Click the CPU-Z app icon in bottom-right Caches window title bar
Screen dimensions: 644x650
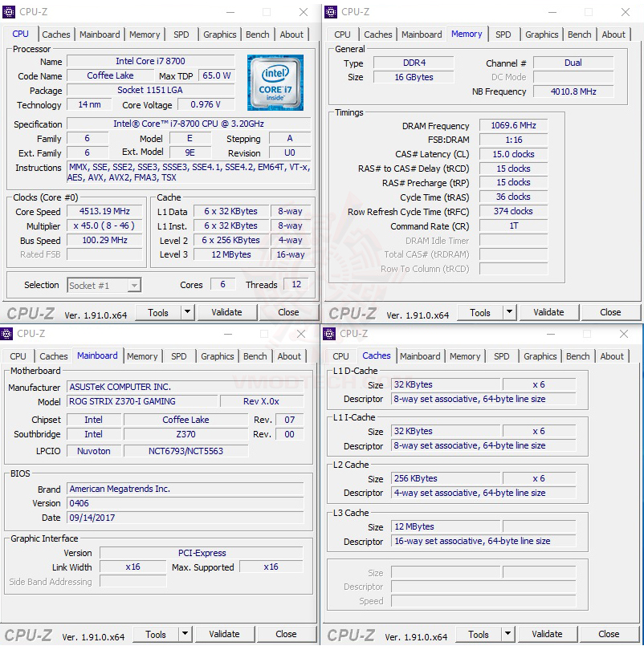(329, 333)
